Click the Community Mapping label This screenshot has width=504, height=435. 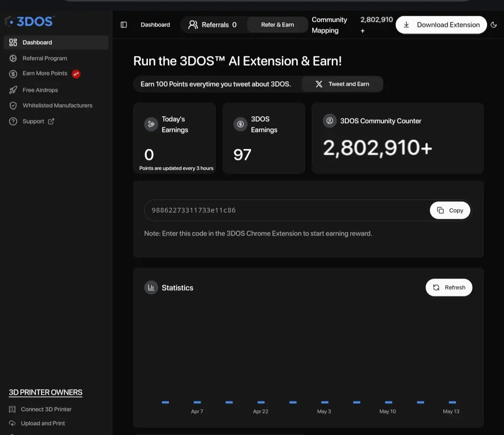click(329, 25)
